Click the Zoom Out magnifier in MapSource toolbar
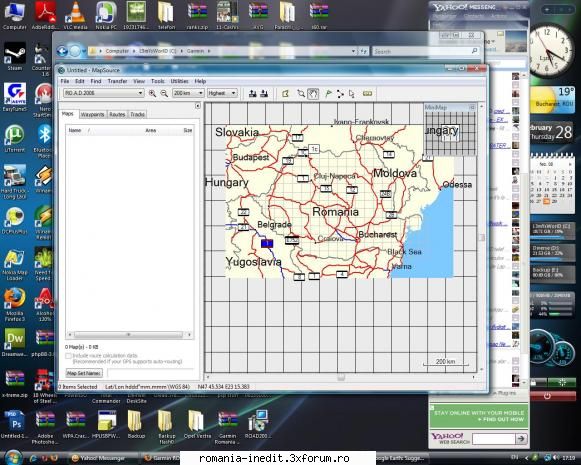This screenshot has width=581, height=465. (x=164, y=93)
